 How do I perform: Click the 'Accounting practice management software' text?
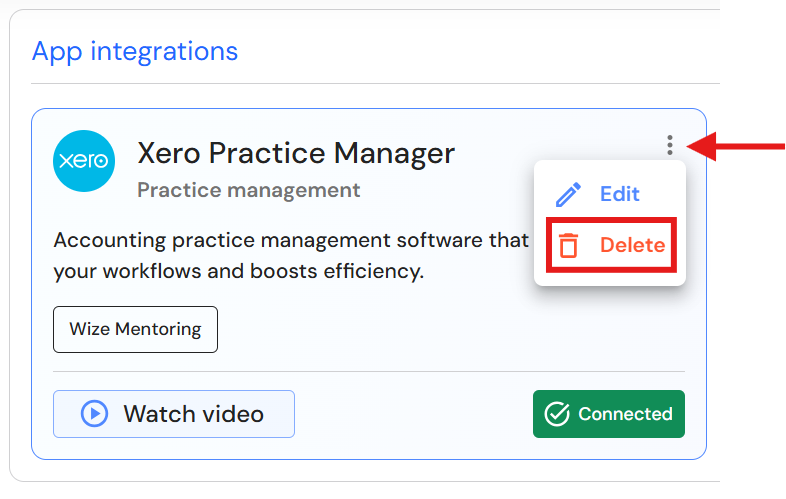click(290, 240)
